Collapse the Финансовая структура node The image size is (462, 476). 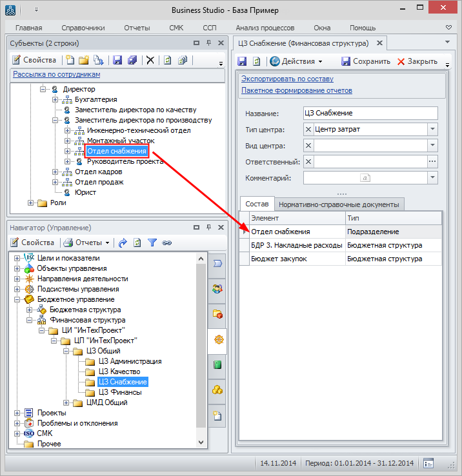pyautogui.click(x=29, y=321)
